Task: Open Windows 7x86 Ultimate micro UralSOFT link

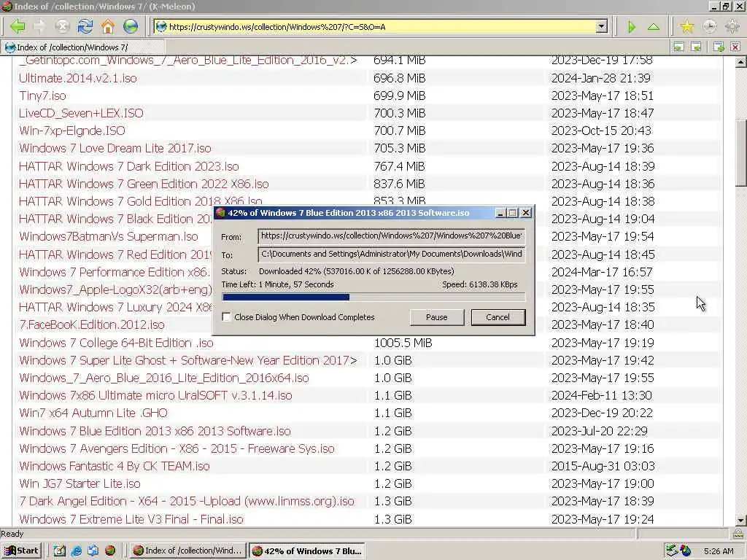Action: tap(155, 396)
